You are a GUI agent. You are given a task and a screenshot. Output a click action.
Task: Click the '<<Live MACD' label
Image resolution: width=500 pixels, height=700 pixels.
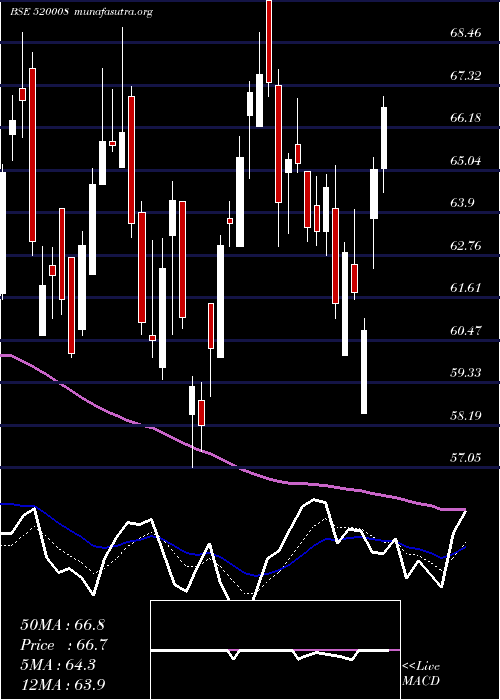[421, 674]
